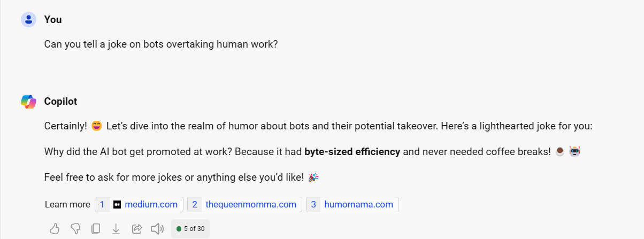This screenshot has width=644, height=239.
Task: Click the Copilot sender name
Action: 61,101
